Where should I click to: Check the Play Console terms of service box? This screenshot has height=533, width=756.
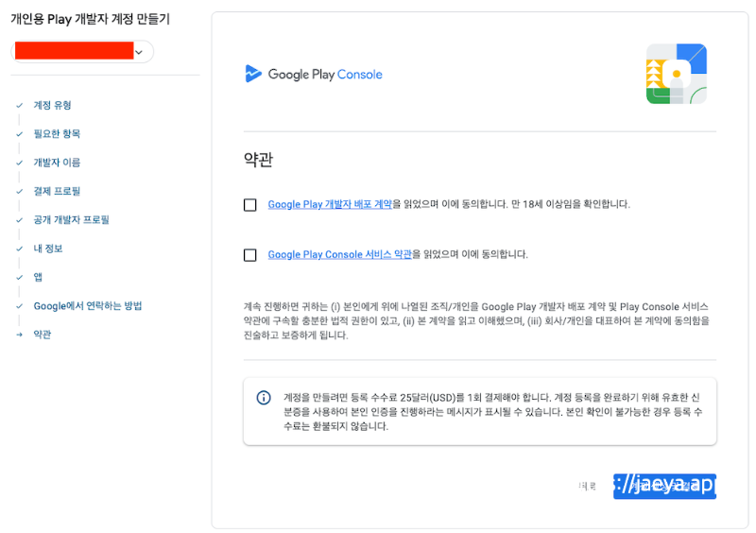point(249,254)
